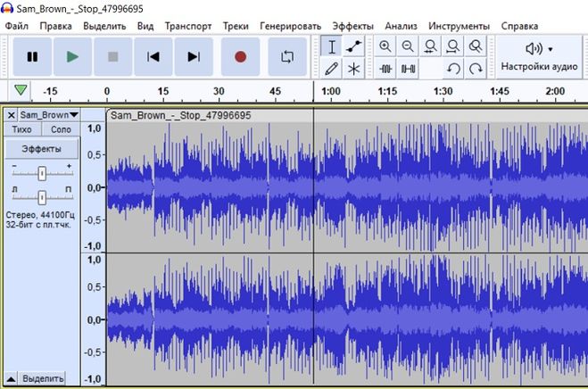The width and height of the screenshot is (588, 389).
Task: Start playback with the green Play button
Action: pos(73,56)
